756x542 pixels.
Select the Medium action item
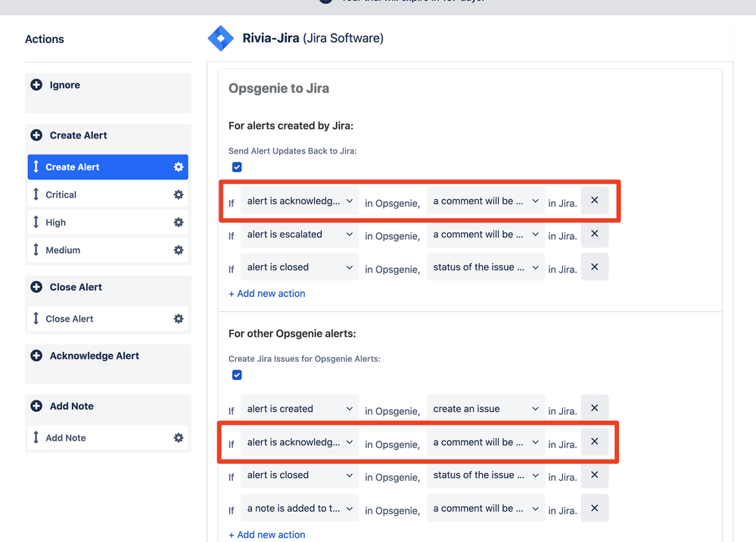tap(108, 250)
